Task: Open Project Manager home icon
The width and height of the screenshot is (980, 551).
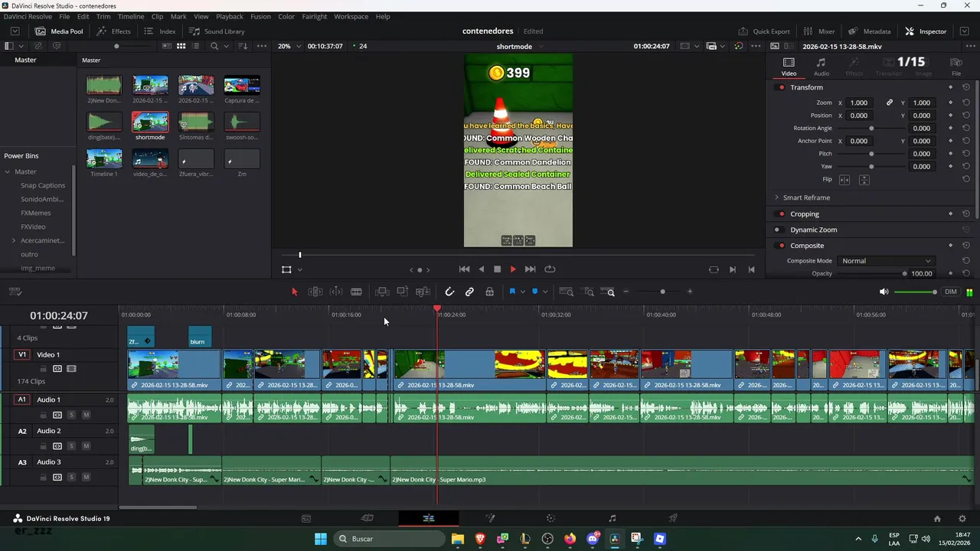Action: click(937, 518)
